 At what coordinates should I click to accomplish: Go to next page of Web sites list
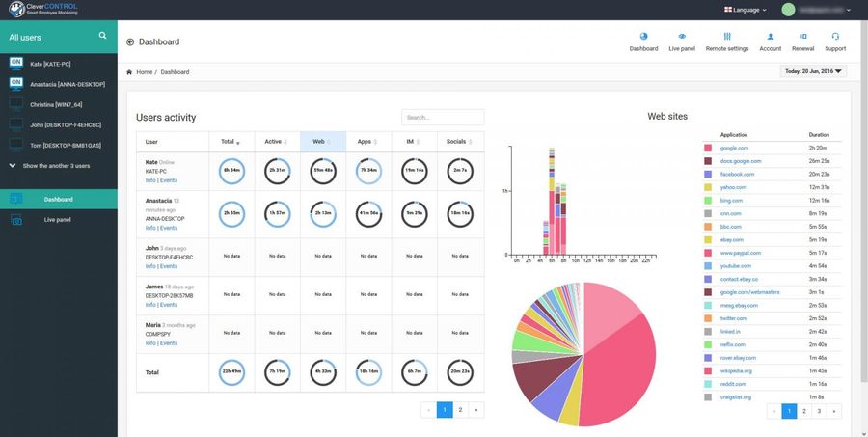tap(833, 411)
